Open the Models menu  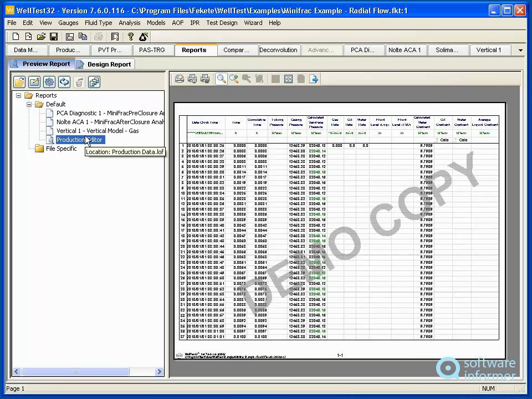[x=156, y=23]
